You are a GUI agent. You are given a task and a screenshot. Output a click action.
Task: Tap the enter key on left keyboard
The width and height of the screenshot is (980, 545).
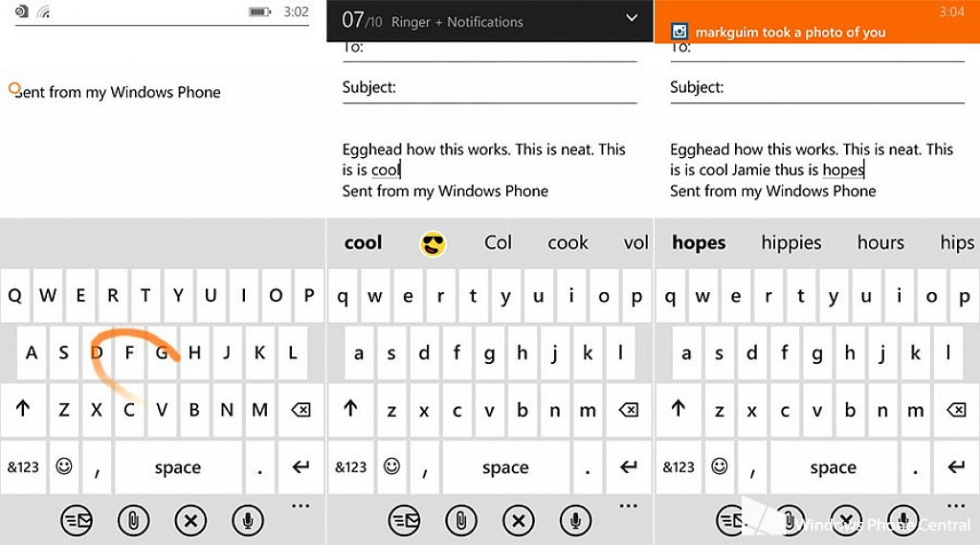[301, 466]
